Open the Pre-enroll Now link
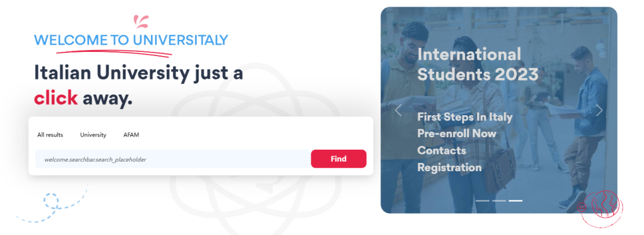The image size is (644, 235). pos(457,134)
